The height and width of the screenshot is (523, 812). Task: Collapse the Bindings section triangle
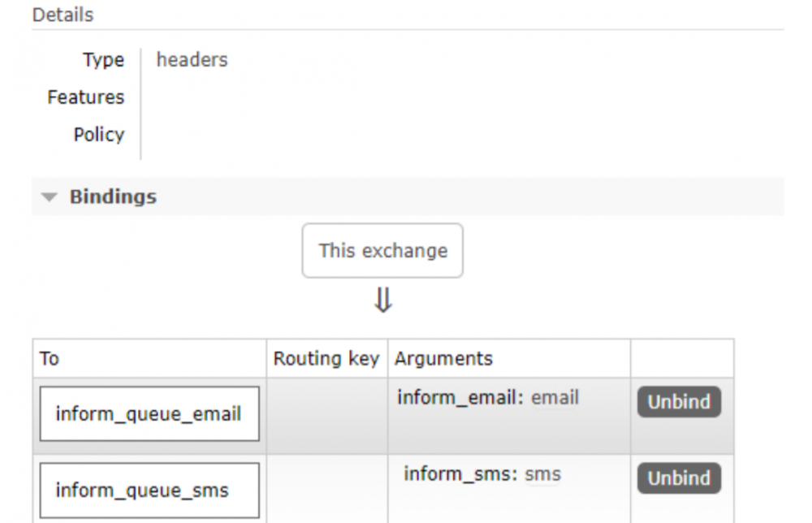50,197
